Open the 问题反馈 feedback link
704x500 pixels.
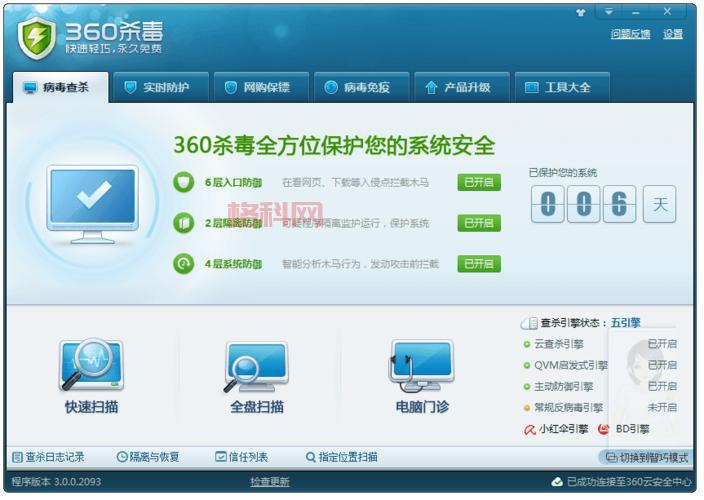[630, 34]
